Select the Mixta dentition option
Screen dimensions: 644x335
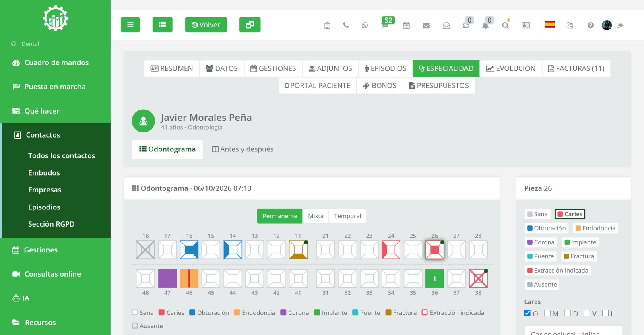tap(316, 216)
